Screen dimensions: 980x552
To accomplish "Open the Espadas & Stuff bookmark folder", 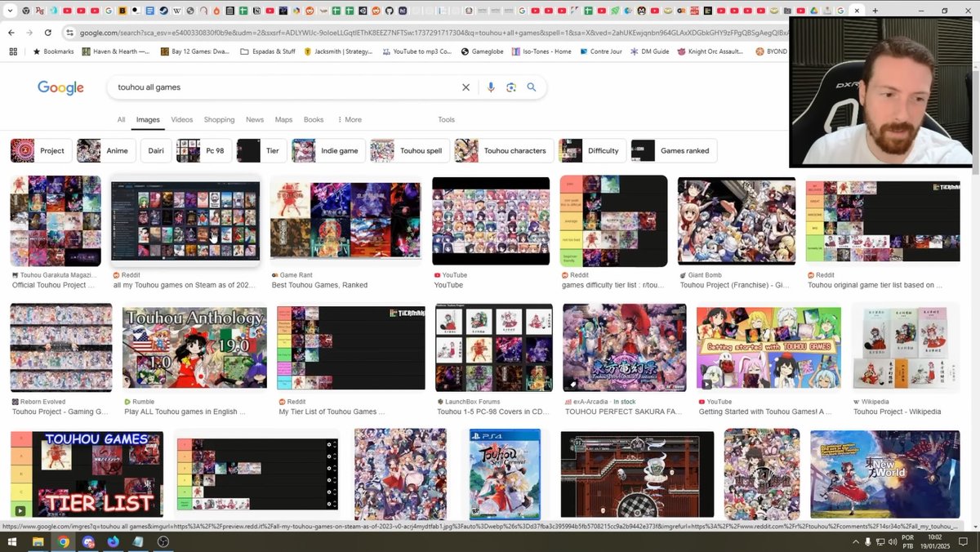I will (268, 51).
